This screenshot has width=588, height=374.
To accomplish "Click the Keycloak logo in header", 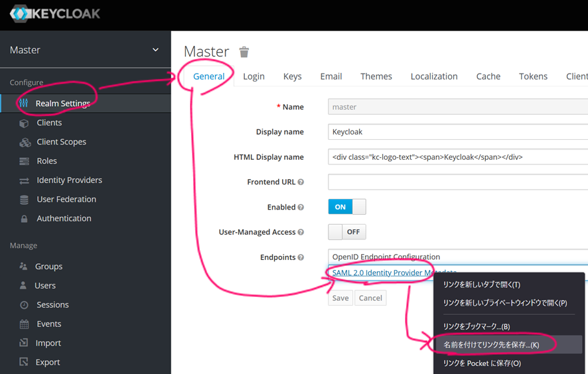I will 54,14.
